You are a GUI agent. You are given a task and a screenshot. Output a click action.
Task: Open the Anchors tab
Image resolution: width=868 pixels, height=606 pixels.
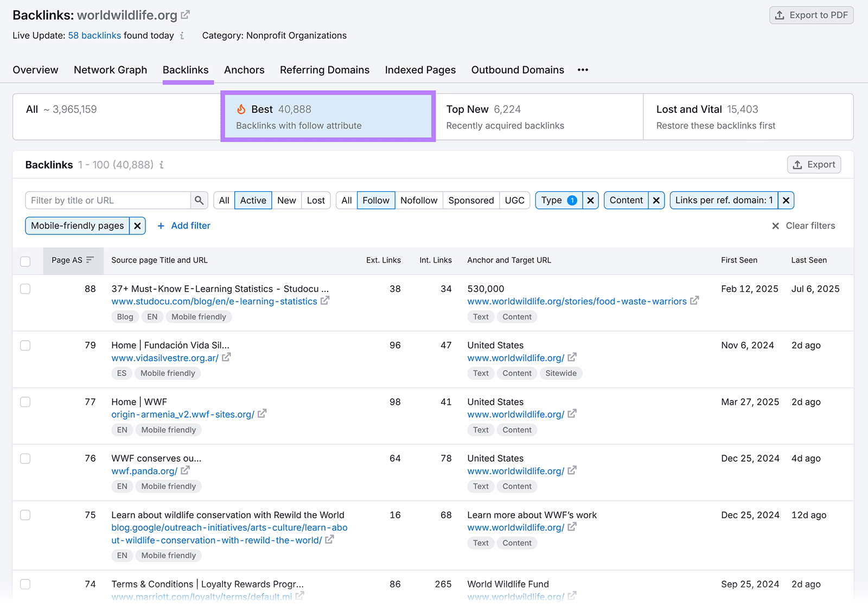[244, 69]
